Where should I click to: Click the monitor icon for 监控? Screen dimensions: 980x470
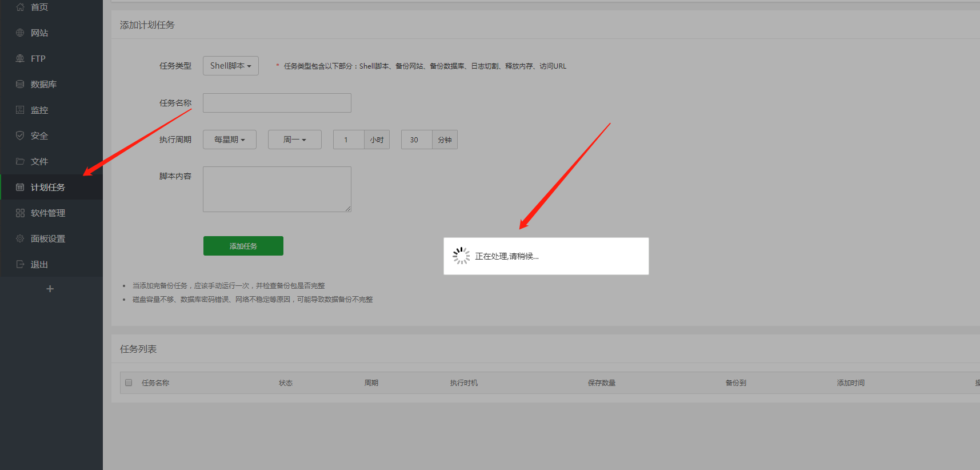(x=20, y=110)
